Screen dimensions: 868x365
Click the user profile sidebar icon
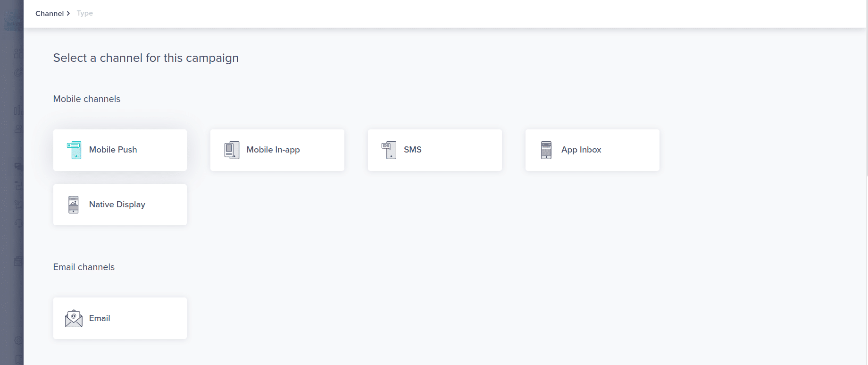click(x=17, y=129)
